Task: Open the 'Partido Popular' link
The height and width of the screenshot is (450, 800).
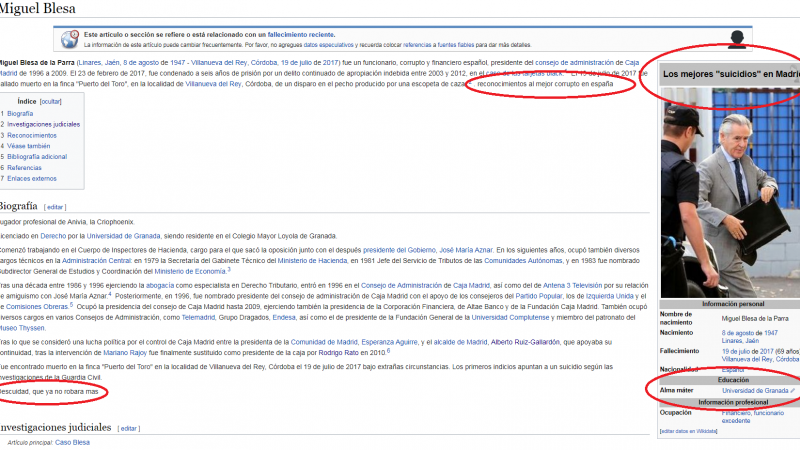Action: pyautogui.click(x=539, y=296)
